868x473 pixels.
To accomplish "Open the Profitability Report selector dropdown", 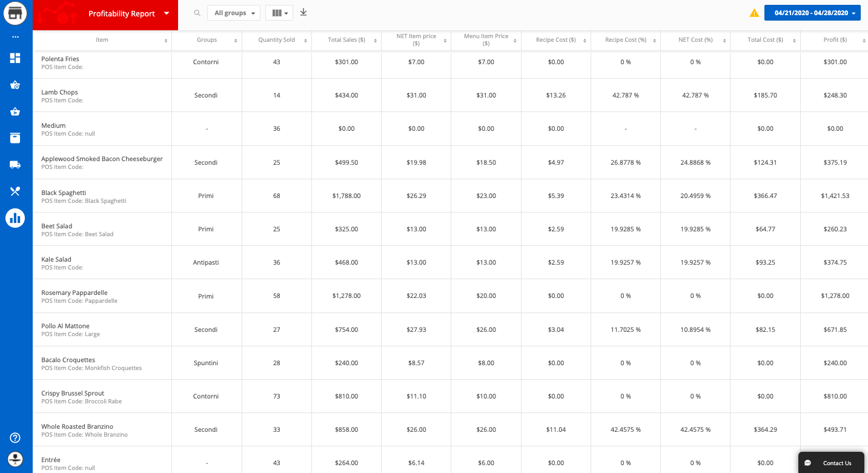I will pyautogui.click(x=105, y=14).
